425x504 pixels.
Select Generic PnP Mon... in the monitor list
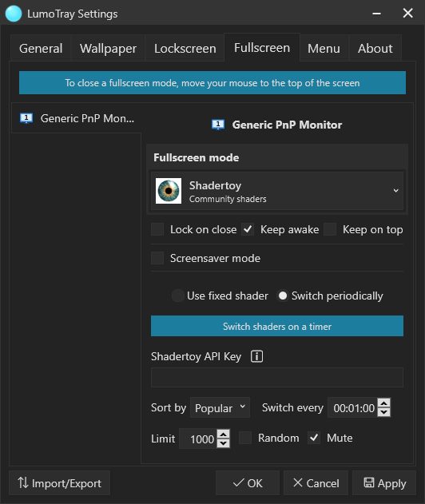76,118
